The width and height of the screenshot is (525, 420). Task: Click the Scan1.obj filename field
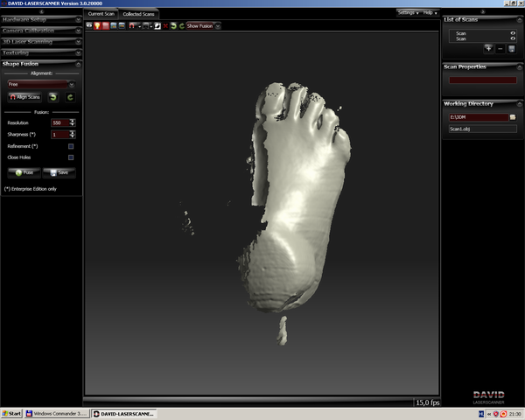click(x=482, y=129)
